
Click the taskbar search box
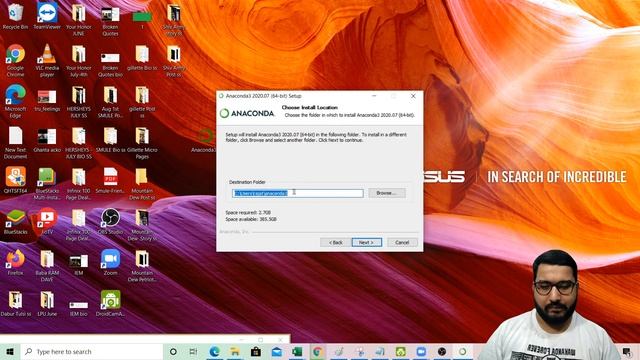click(x=91, y=351)
